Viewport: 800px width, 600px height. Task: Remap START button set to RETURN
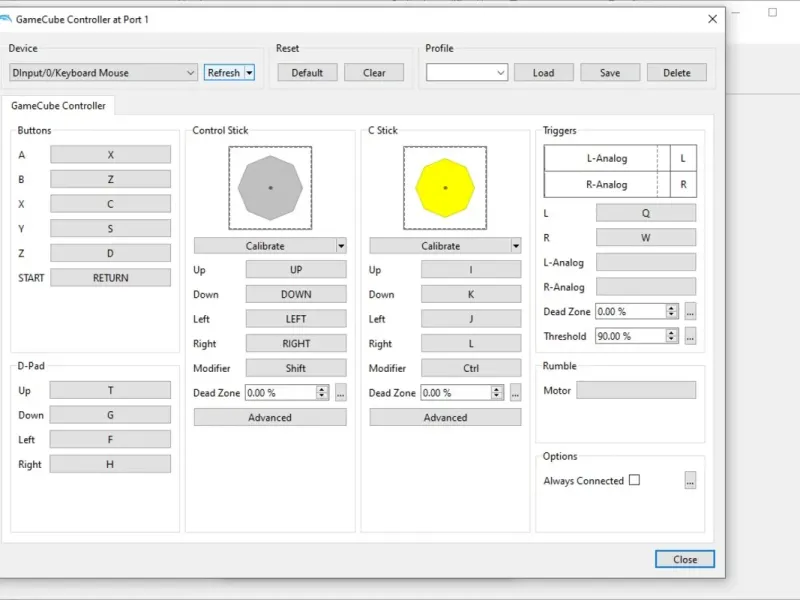coord(110,278)
